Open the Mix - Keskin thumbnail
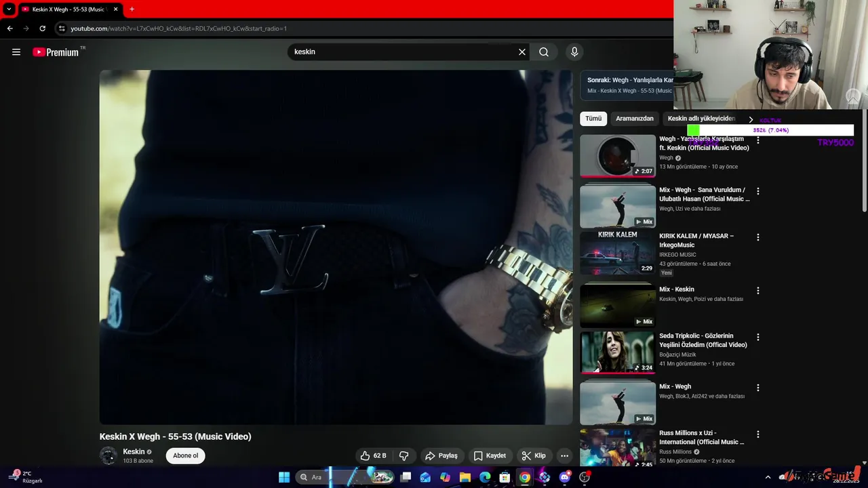 pos(618,306)
